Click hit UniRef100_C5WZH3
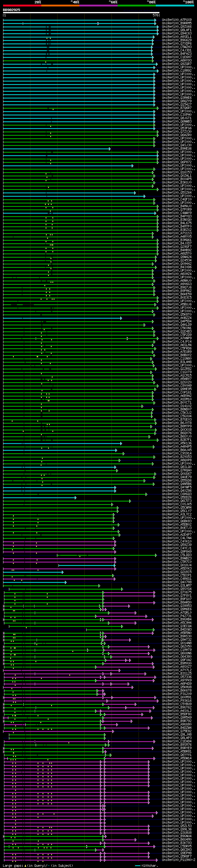The image size is (197, 868). pyautogui.click(x=177, y=47)
